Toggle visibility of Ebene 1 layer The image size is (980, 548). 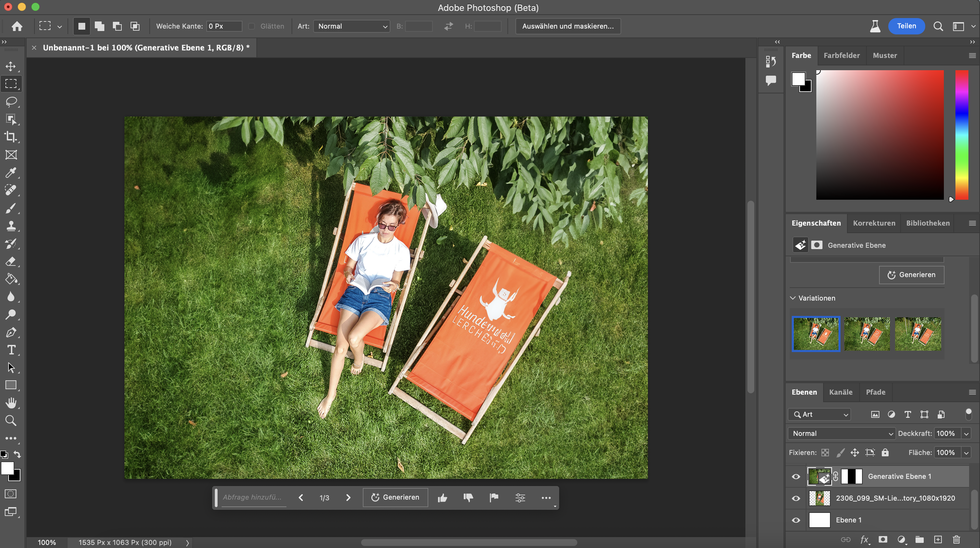click(x=796, y=520)
